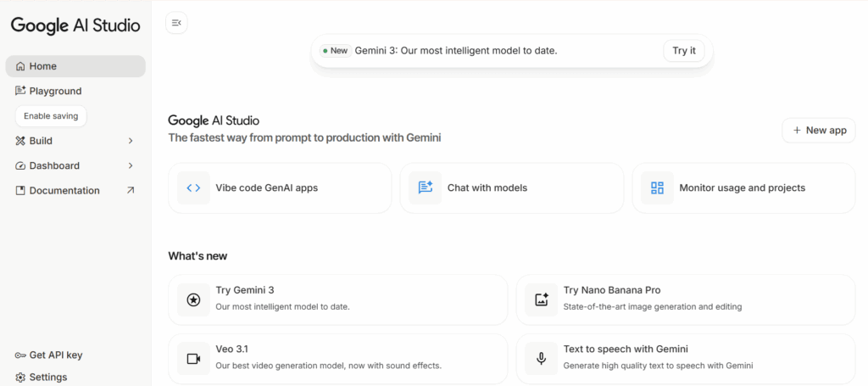Image resolution: width=868 pixels, height=386 pixels.
Task: Create a New app
Action: 819,130
